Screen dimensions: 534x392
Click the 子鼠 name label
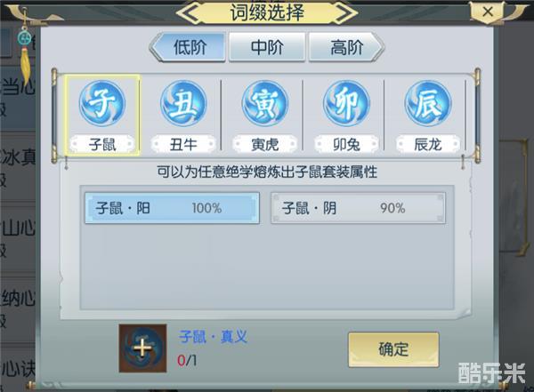[102, 145]
